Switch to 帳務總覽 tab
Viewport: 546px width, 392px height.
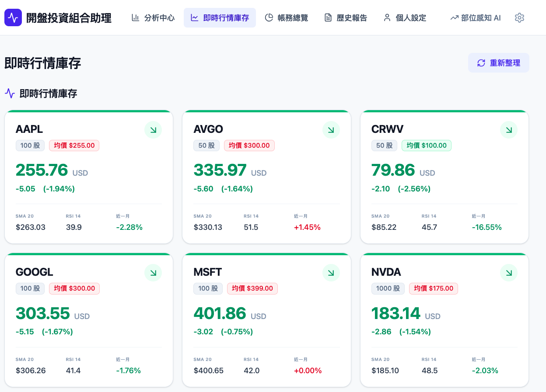click(287, 18)
